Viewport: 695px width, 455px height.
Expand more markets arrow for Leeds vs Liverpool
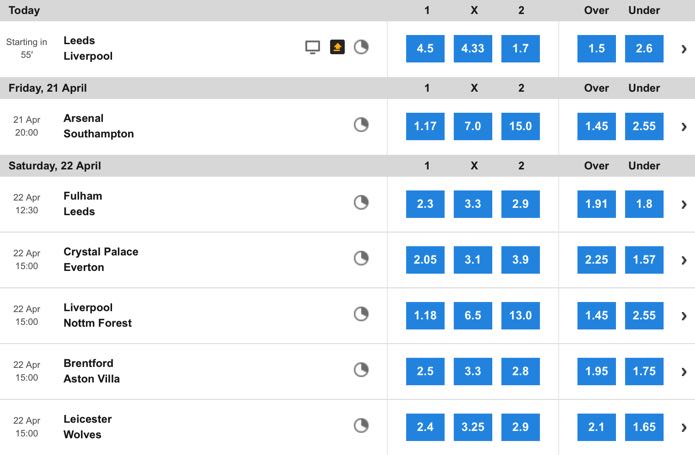click(684, 49)
